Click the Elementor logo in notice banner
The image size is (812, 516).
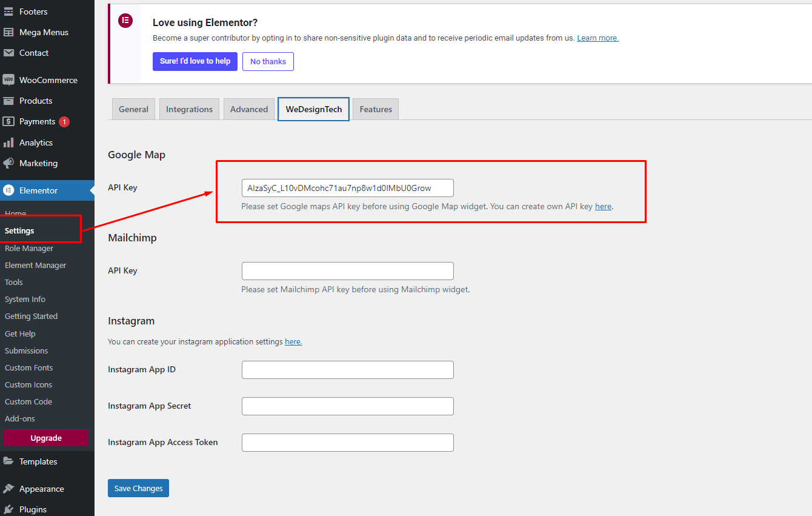[125, 21]
